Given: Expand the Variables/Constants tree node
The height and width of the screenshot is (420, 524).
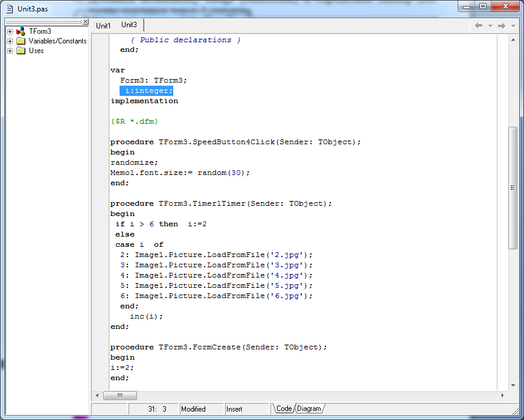Looking at the screenshot, I should 10,41.
